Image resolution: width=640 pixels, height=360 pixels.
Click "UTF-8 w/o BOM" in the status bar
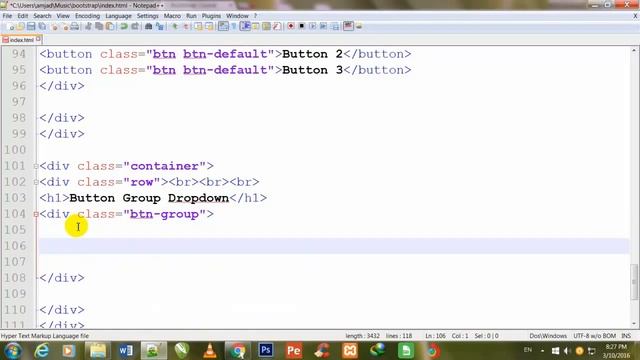click(594, 336)
